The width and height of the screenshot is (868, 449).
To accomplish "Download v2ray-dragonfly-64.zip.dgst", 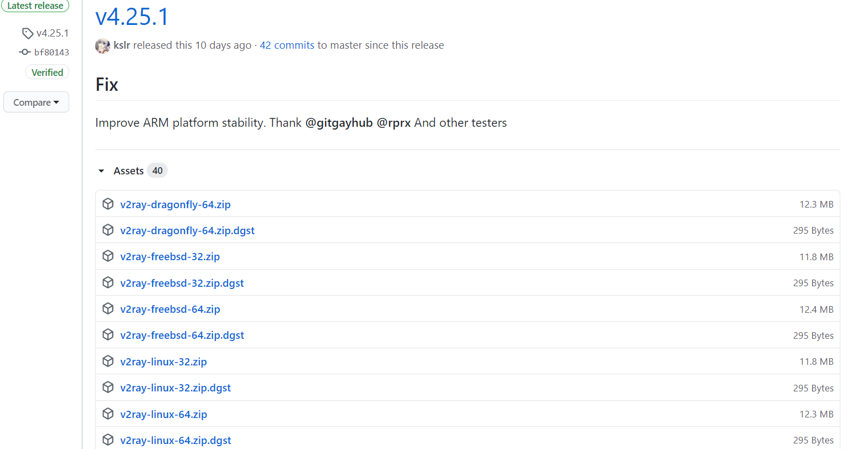I will click(x=187, y=230).
